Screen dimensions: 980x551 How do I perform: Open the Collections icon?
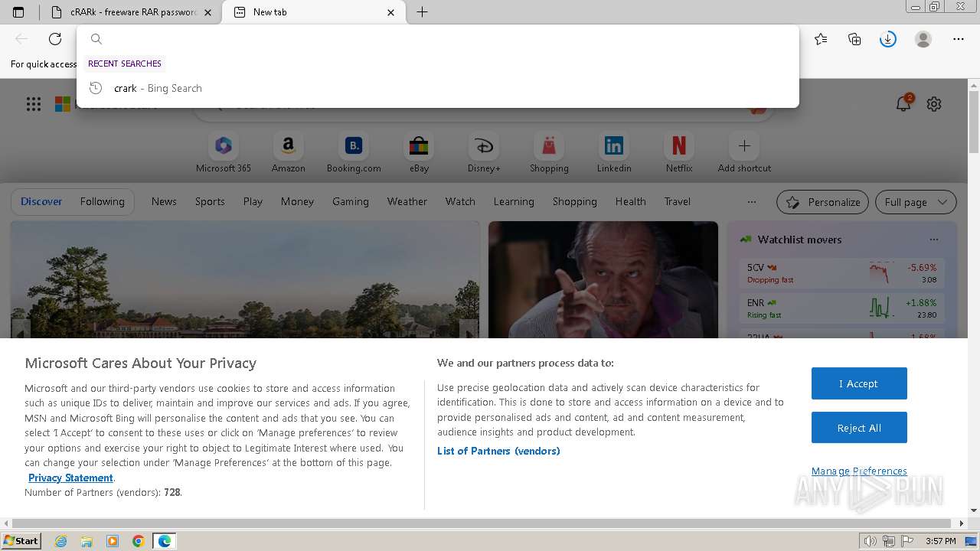pos(854,39)
